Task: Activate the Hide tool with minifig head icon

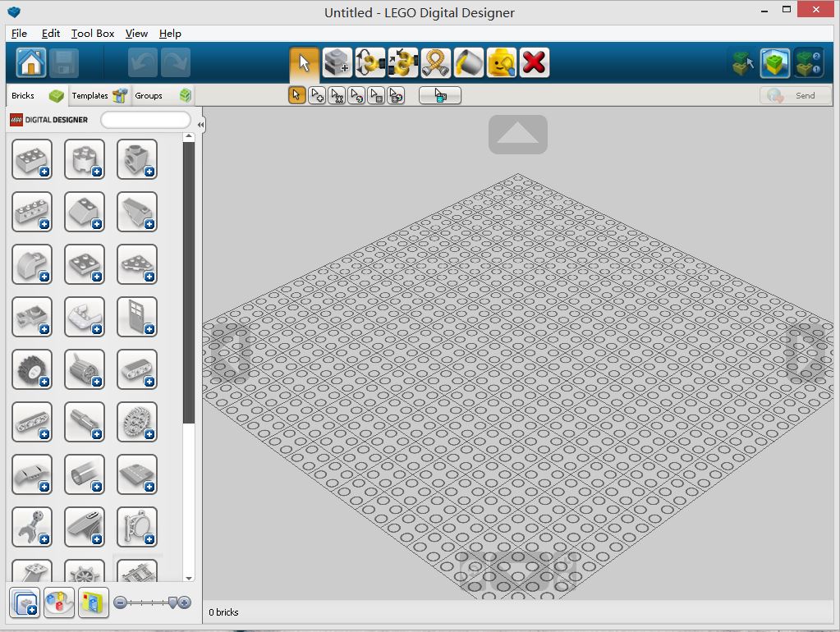Action: pos(501,62)
